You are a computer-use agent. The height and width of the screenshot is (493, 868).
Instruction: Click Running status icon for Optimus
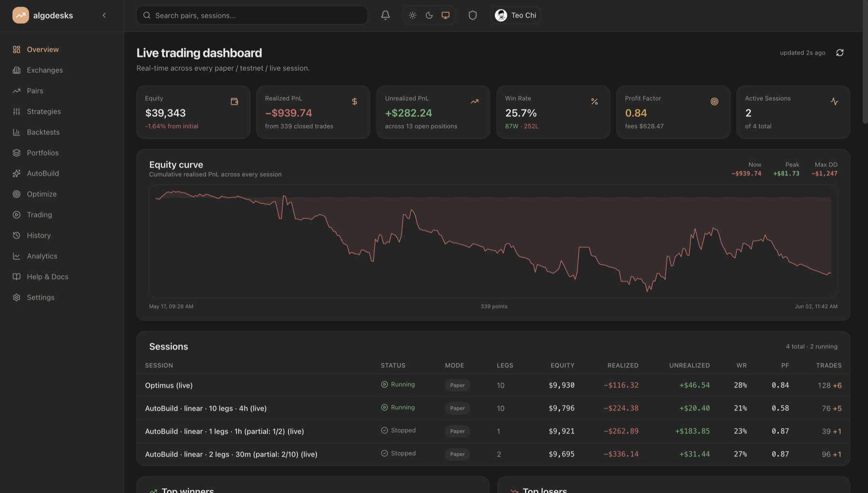pyautogui.click(x=384, y=384)
